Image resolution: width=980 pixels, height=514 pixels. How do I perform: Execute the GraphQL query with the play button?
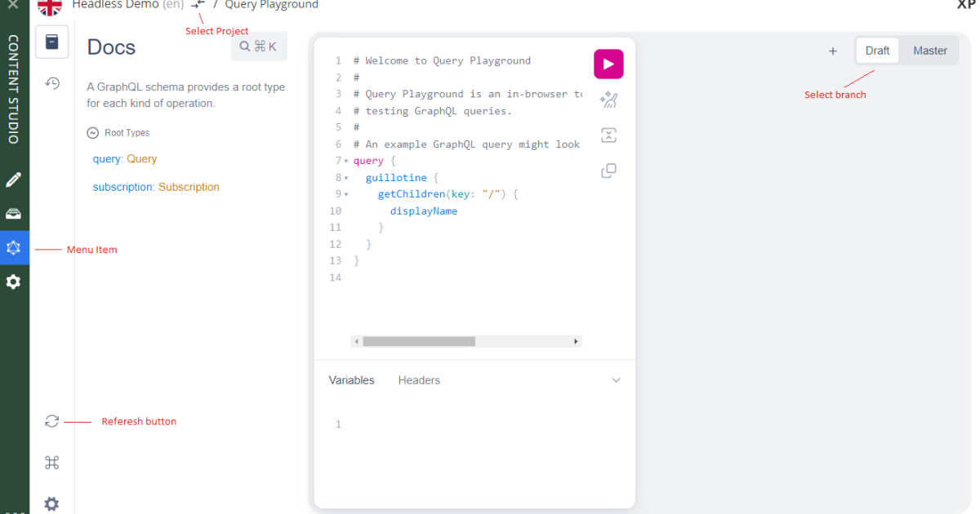[608, 63]
